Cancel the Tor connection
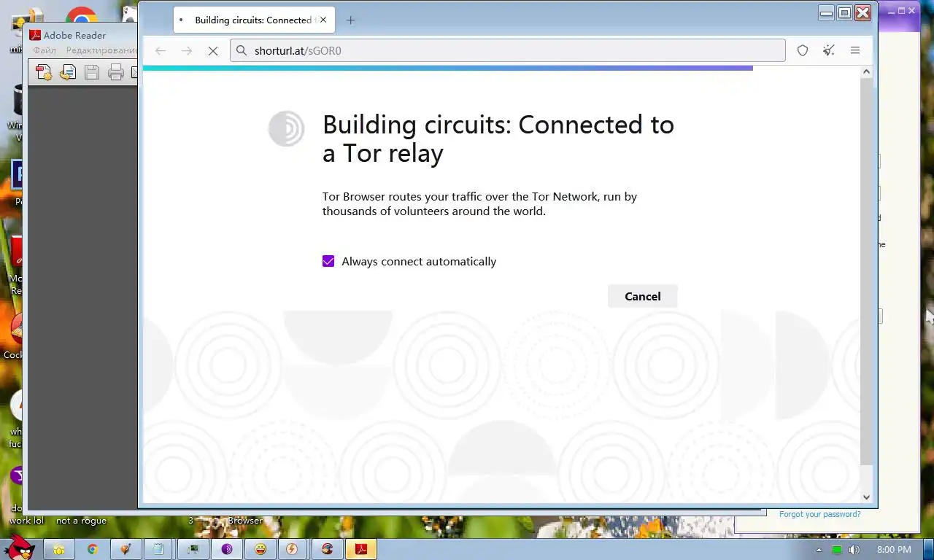 [x=643, y=296]
